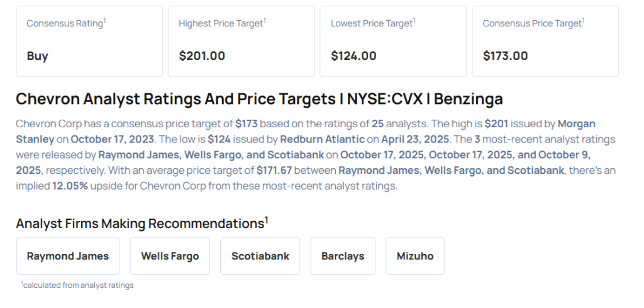Click the Raymond James firm button
Screen dimensions: 644x308
[68, 256]
